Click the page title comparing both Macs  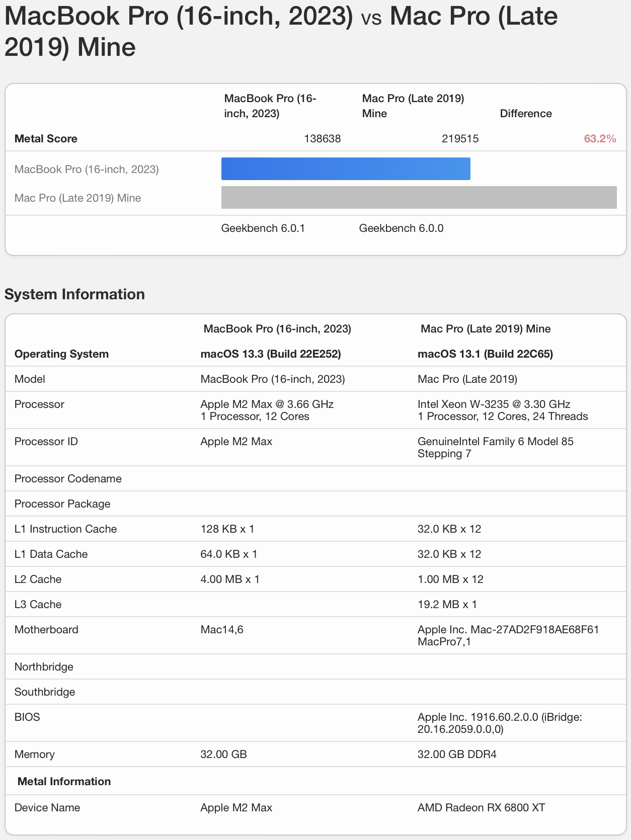tap(281, 31)
